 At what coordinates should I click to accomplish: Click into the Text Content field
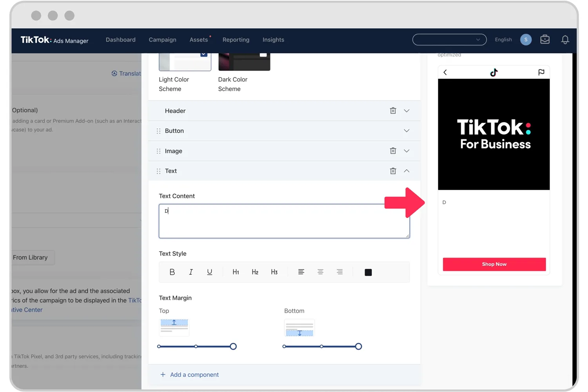[x=284, y=221]
